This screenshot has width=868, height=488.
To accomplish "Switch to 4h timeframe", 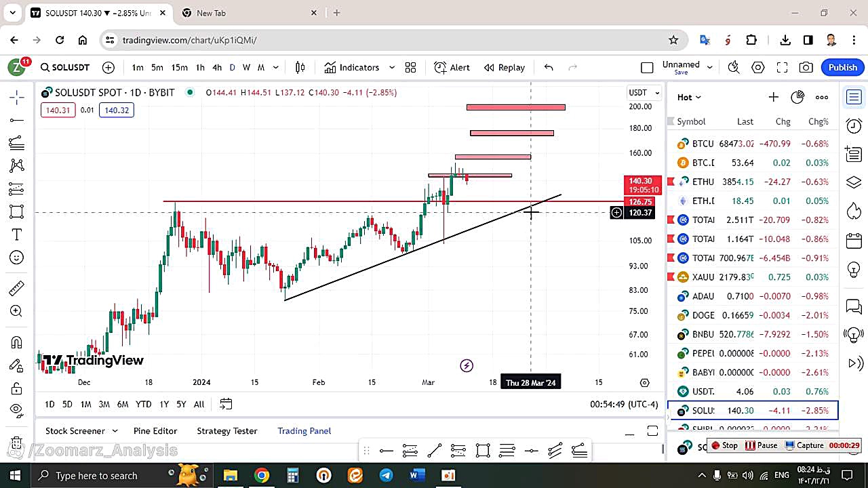I will click(217, 67).
